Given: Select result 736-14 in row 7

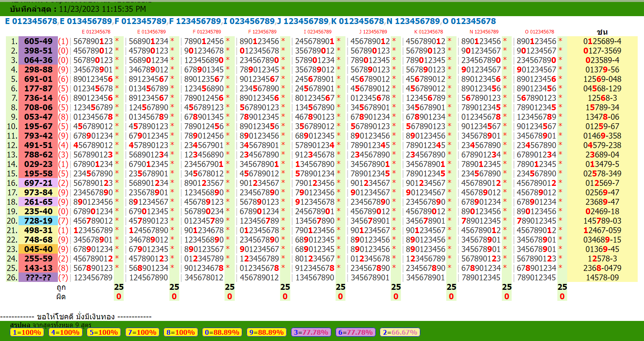Looking at the screenshot, I should 38,98.
